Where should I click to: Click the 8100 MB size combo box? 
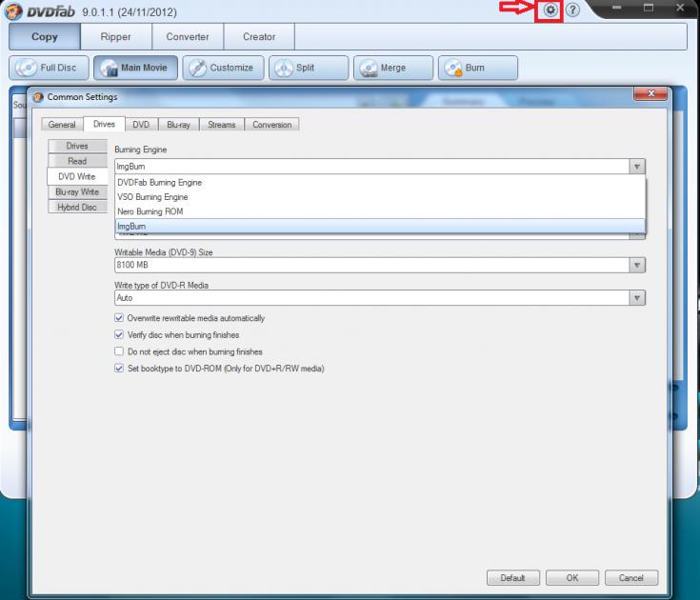click(x=380, y=265)
